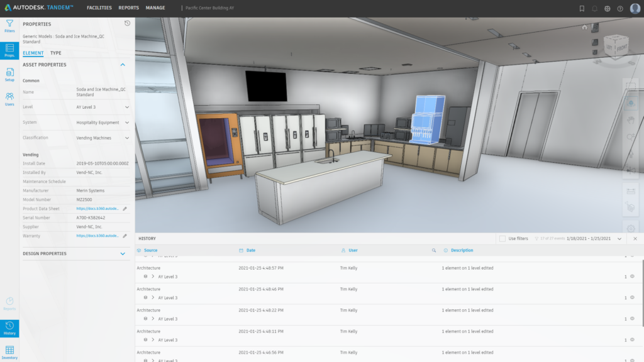Click the Home view icon in the viewer
644x362 pixels.
tap(585, 28)
